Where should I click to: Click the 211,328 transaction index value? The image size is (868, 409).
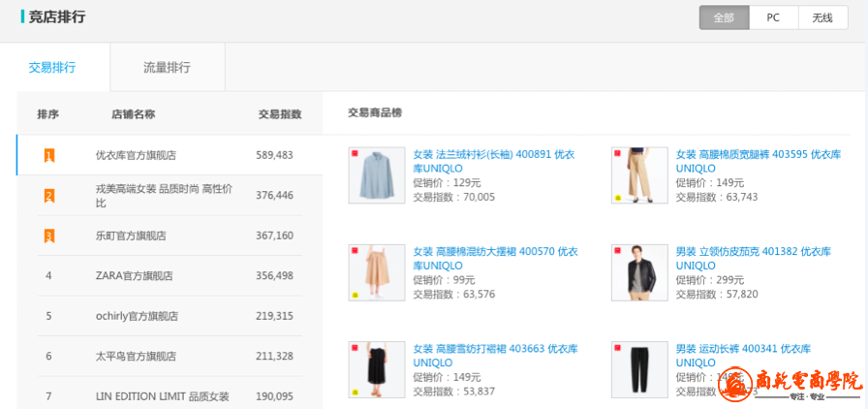[x=274, y=356]
